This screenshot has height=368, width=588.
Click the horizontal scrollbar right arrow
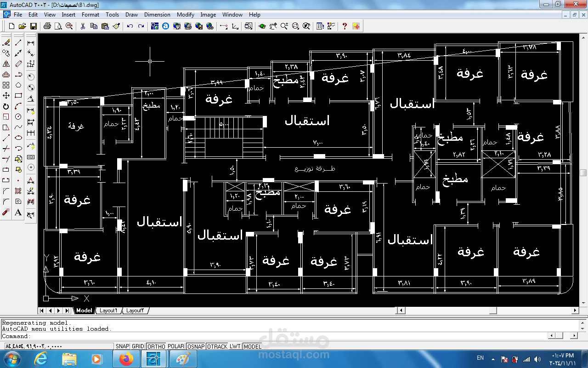pyautogui.click(x=575, y=310)
